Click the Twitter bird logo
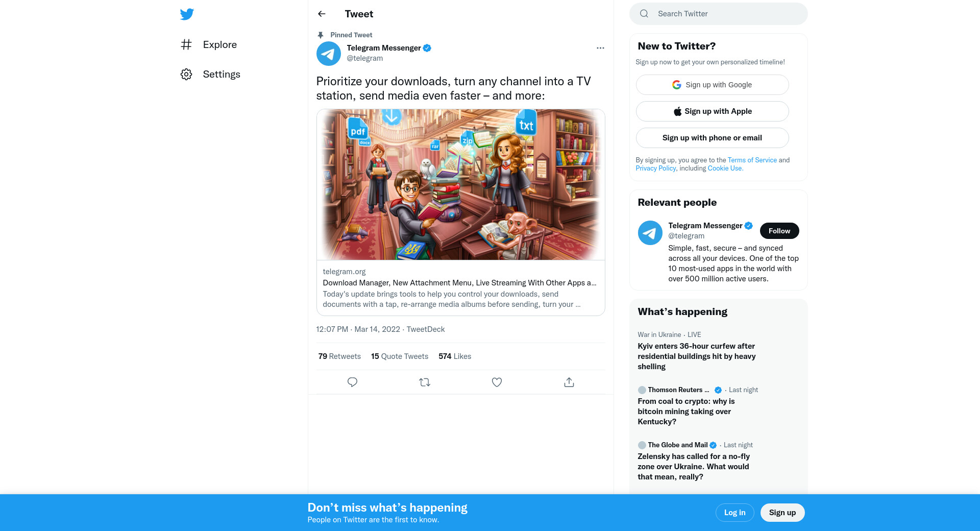980x531 pixels. [187, 14]
